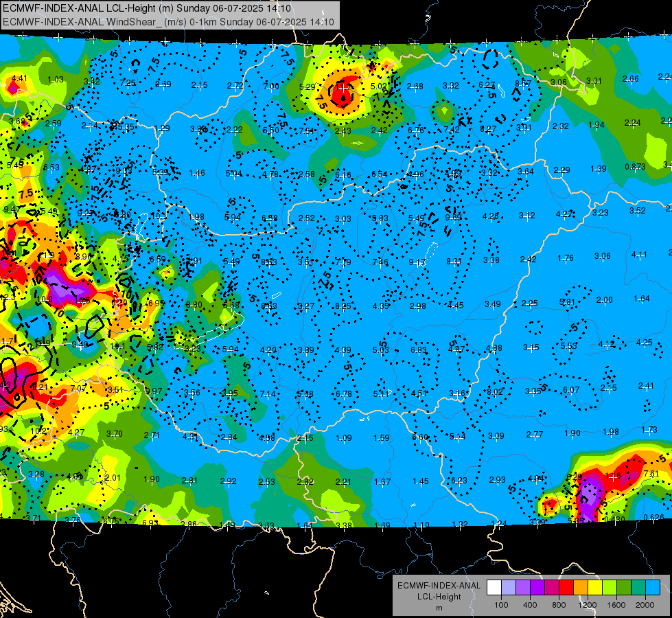Click wind shear value 9.69

(454, 218)
